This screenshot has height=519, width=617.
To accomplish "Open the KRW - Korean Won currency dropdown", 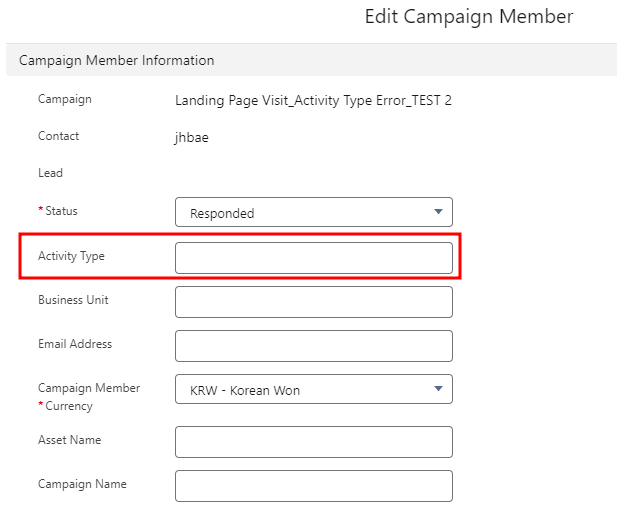I will tap(314, 389).
